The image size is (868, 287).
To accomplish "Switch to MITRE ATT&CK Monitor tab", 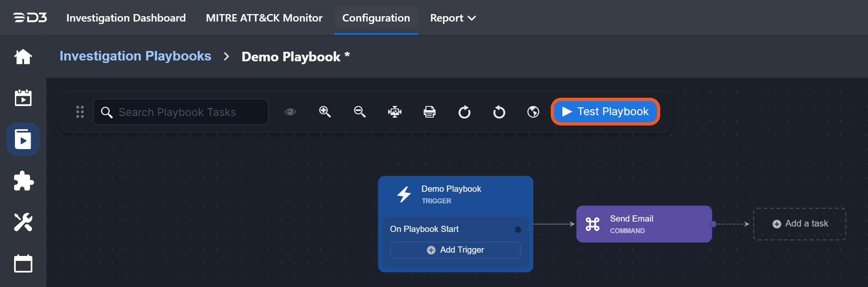I will point(264,18).
